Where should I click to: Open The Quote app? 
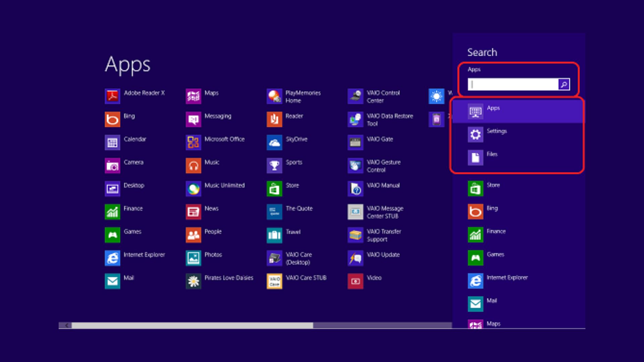point(274,212)
